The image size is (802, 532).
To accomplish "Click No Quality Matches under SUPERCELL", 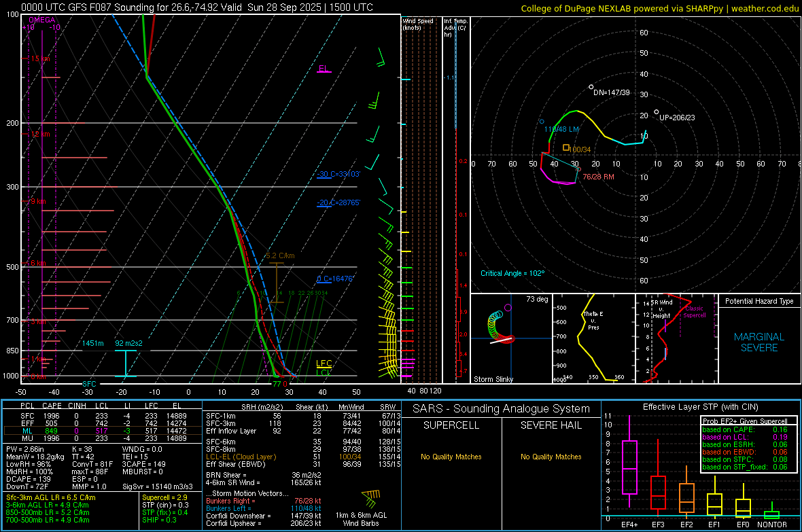I will (451, 457).
